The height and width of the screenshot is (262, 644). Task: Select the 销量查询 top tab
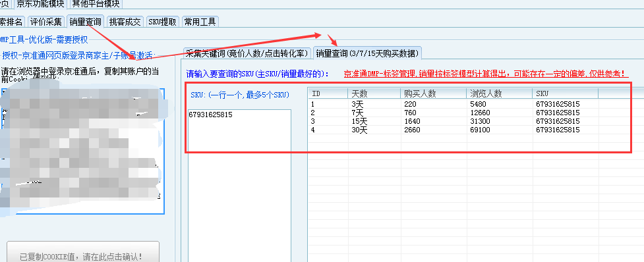[86, 21]
